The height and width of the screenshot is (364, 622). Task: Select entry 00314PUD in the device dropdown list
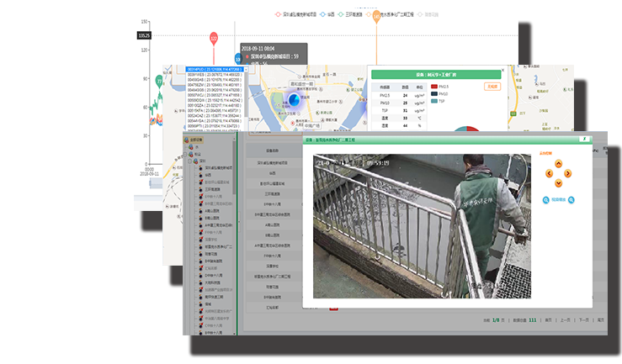click(x=215, y=69)
